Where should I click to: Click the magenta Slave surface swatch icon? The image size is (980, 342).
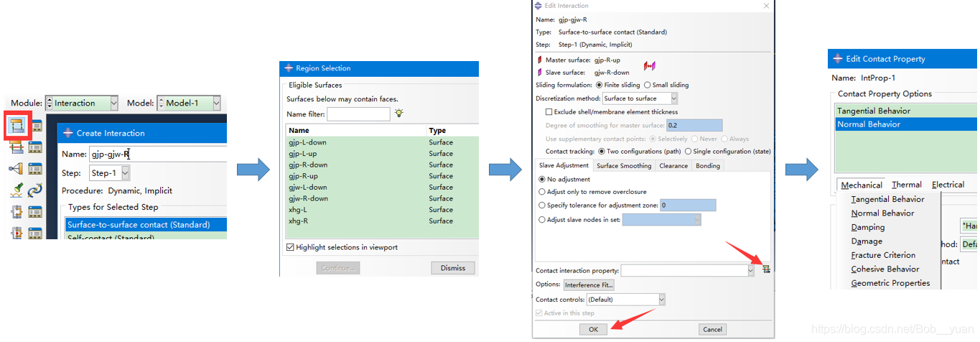point(540,73)
